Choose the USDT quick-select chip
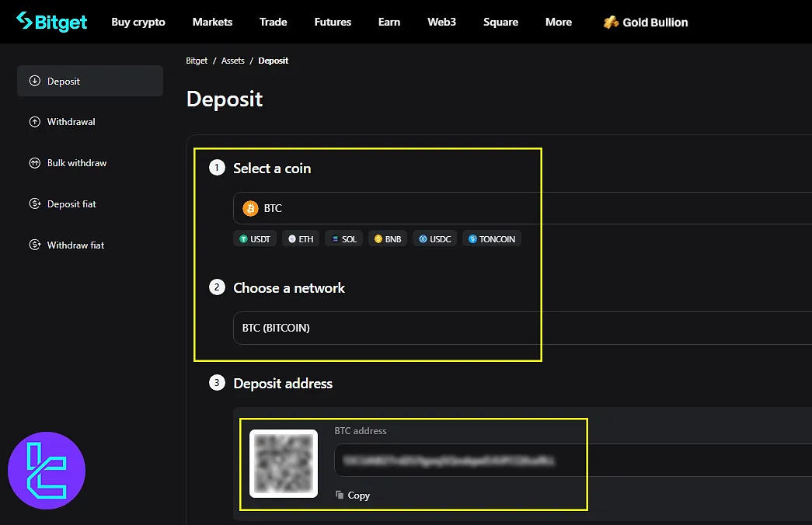Viewport: 812px width, 525px height. 255,238
